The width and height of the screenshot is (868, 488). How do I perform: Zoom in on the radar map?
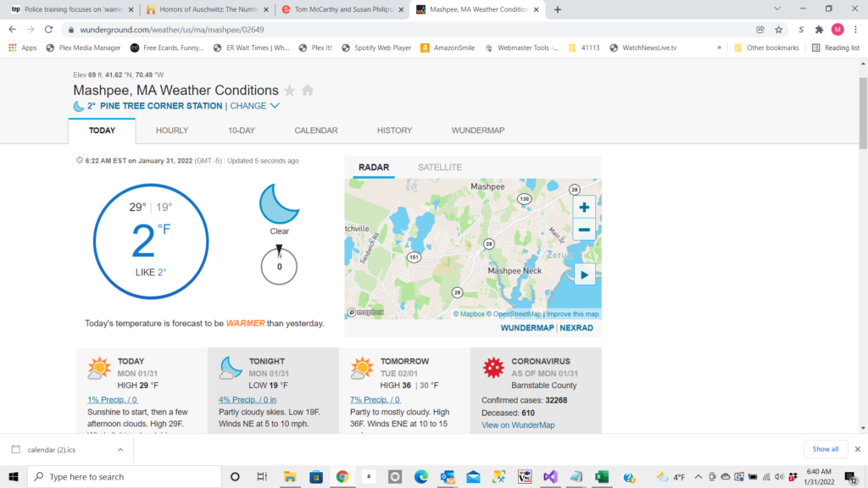pyautogui.click(x=584, y=207)
